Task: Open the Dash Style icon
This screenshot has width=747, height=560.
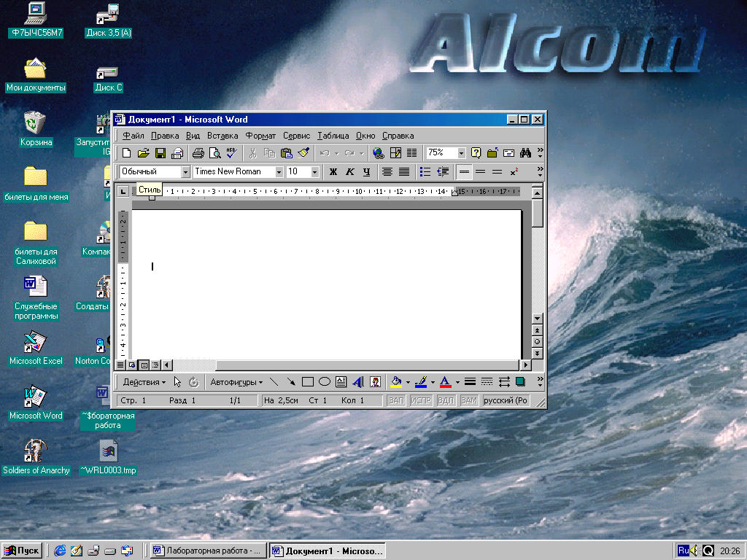Action: [x=487, y=382]
